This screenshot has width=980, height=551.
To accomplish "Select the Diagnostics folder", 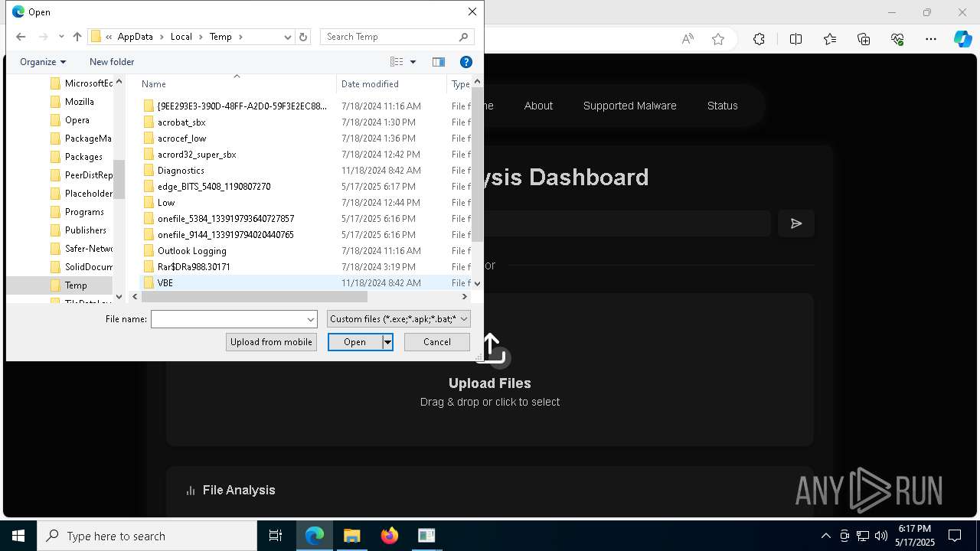I will (181, 171).
